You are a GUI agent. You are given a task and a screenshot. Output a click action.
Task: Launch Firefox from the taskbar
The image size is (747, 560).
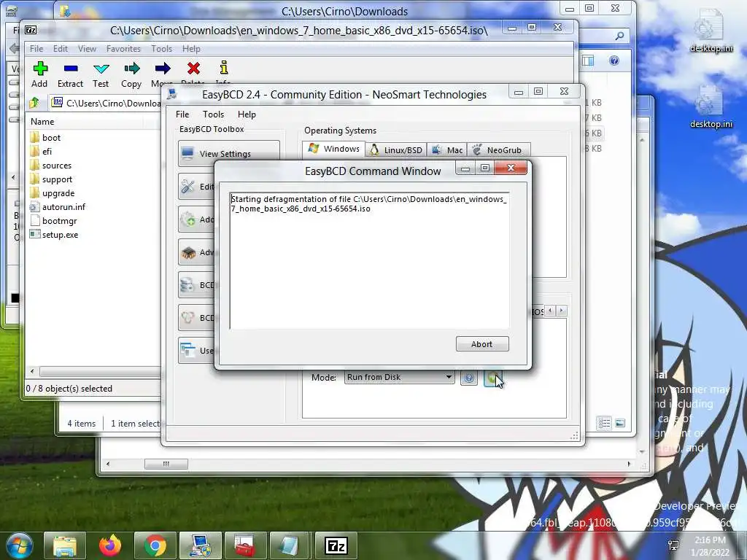[110, 545]
